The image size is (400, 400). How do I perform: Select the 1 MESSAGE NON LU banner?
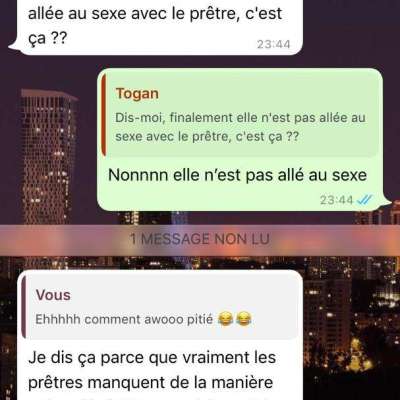200,239
